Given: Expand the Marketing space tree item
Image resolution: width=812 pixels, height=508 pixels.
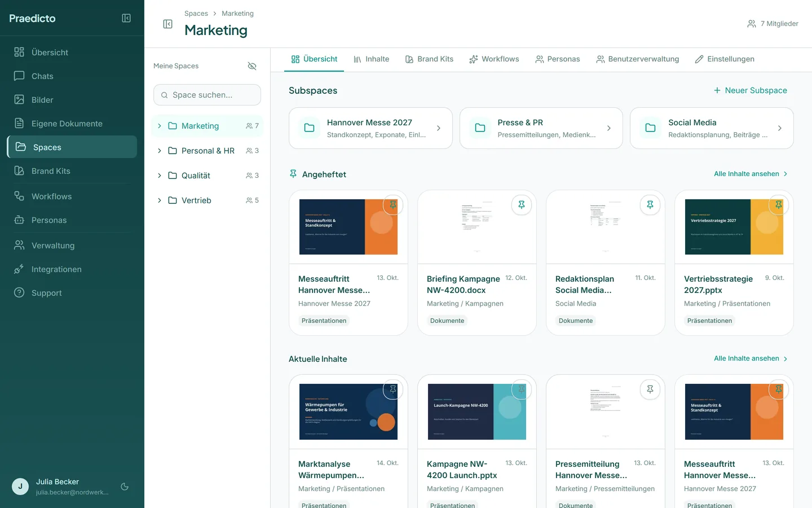Looking at the screenshot, I should click(160, 126).
